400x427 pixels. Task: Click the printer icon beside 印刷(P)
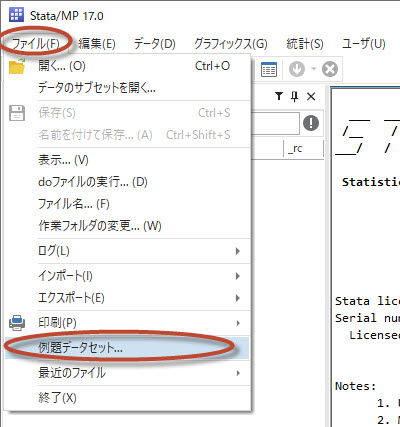17,323
